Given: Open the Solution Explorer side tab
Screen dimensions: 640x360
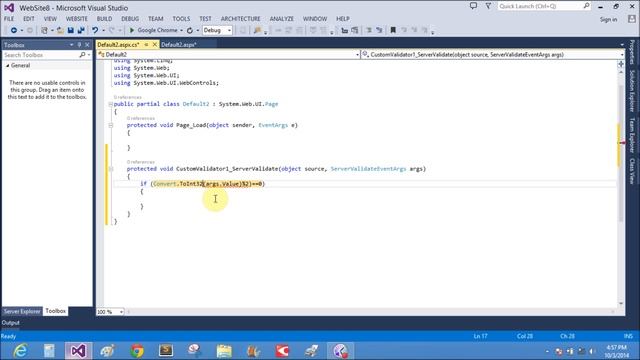Looking at the screenshot, I should pyautogui.click(x=632, y=91).
